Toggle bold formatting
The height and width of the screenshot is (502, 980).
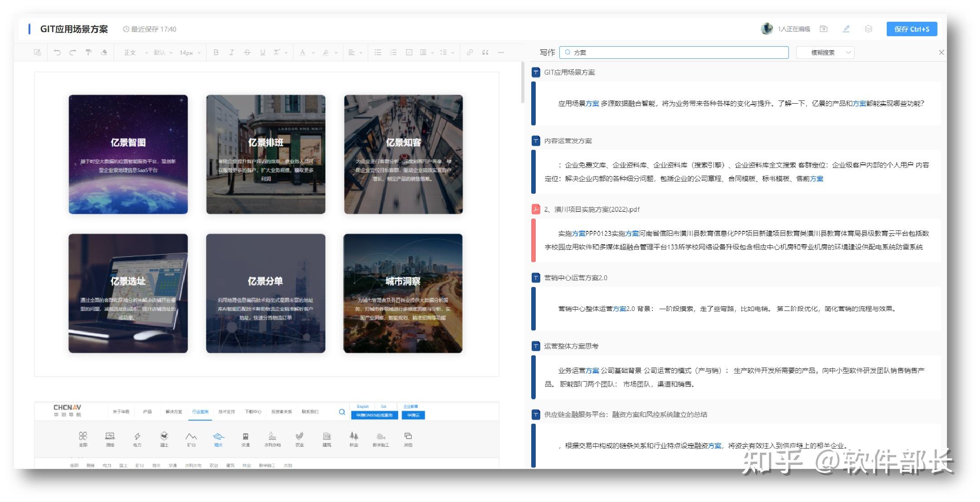pyautogui.click(x=216, y=53)
